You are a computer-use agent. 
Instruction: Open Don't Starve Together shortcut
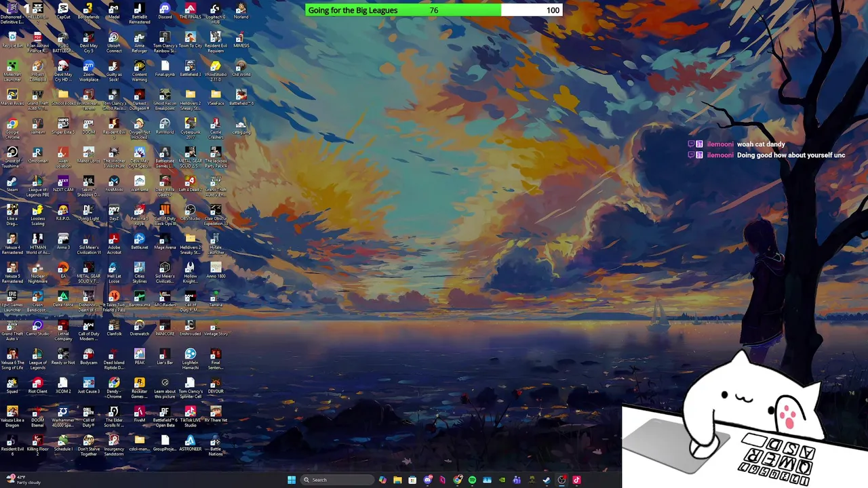point(88,445)
